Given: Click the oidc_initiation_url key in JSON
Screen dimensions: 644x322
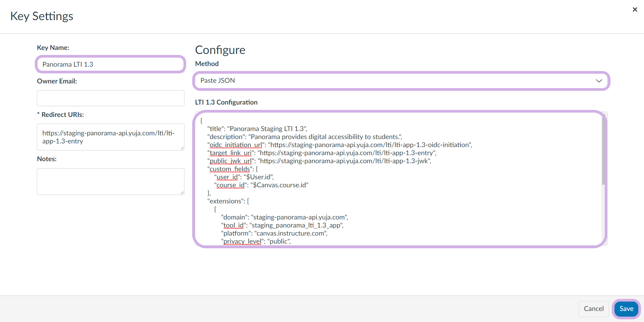Looking at the screenshot, I should [235, 145].
